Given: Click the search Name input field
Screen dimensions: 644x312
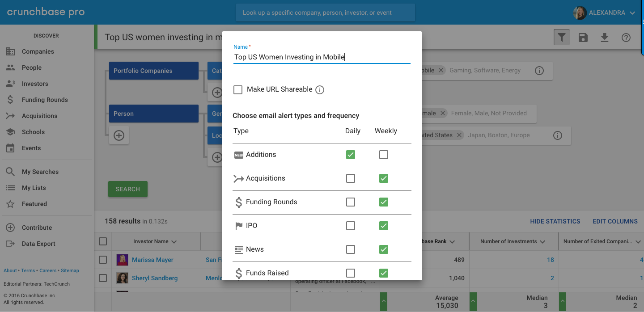Looking at the screenshot, I should coord(322,57).
